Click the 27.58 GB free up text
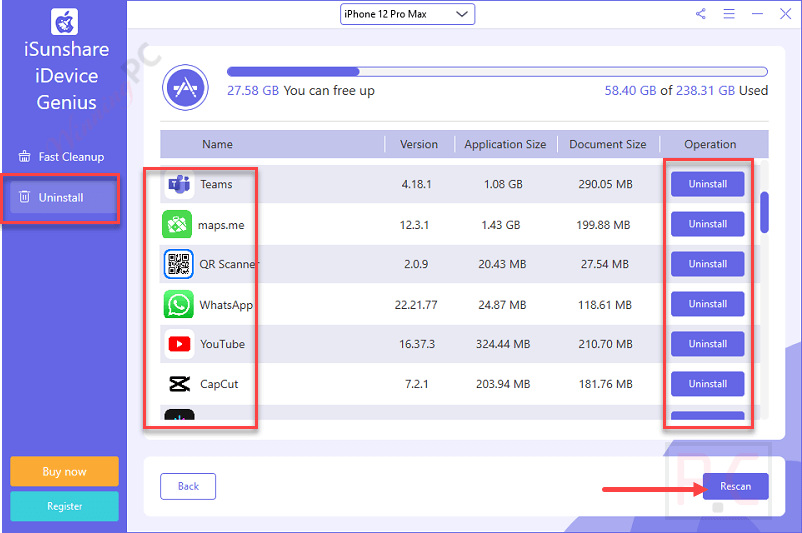The width and height of the screenshot is (802, 533). click(x=301, y=91)
